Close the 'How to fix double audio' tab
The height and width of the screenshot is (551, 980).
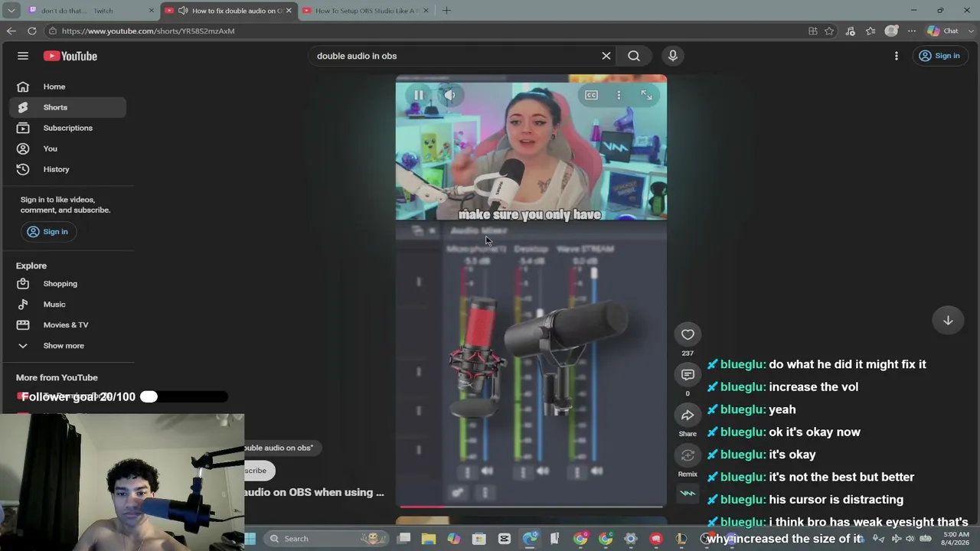[x=289, y=11]
